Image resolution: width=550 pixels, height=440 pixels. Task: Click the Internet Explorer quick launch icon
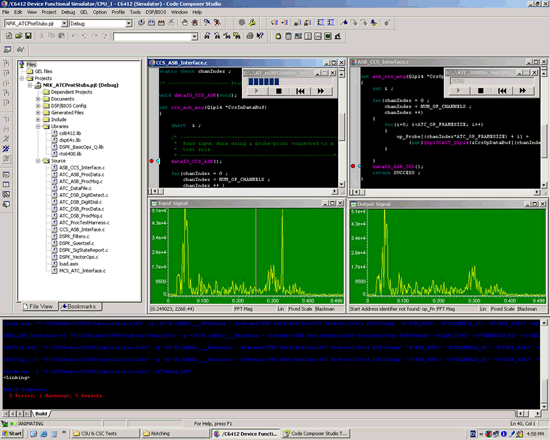(43, 434)
